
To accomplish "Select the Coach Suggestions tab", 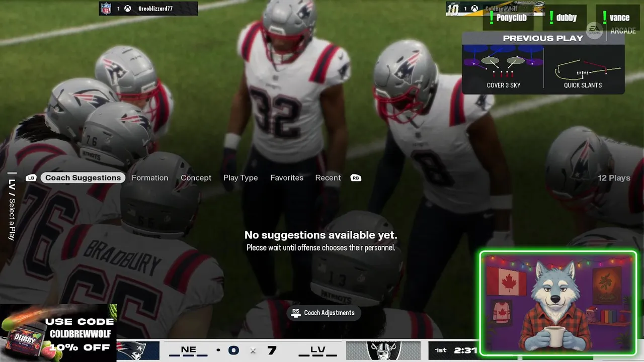I will (x=83, y=178).
